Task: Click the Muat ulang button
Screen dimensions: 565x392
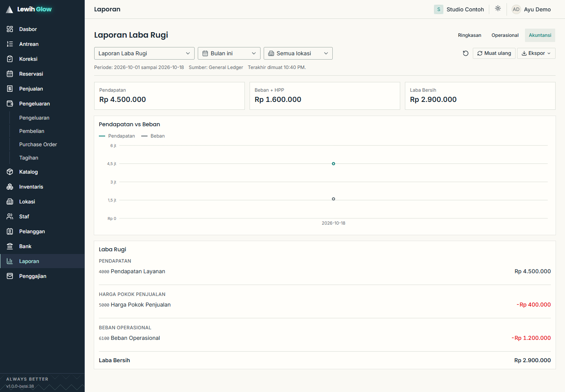Action: 494,53
